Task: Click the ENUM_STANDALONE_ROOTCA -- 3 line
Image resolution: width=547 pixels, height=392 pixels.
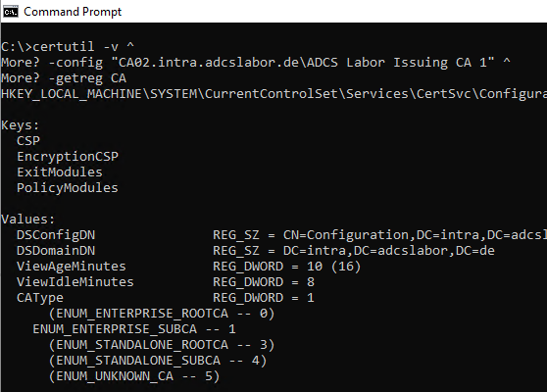Action: 162,345
